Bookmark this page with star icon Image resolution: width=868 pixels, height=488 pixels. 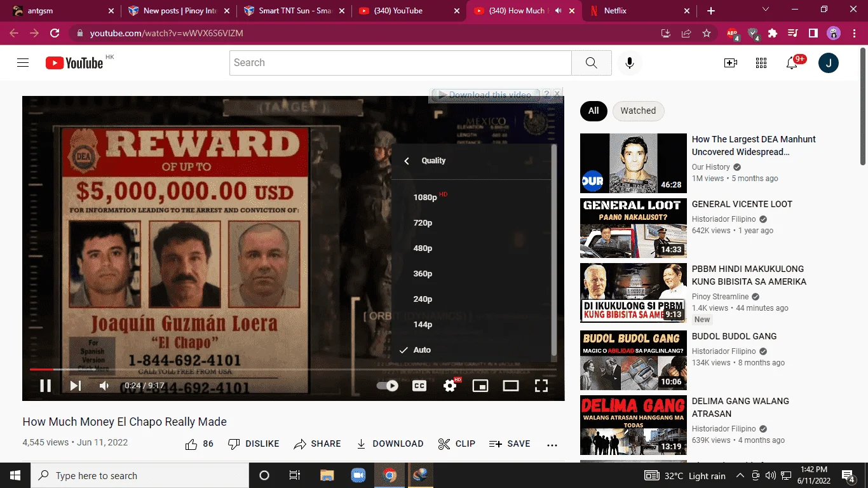coord(707,33)
